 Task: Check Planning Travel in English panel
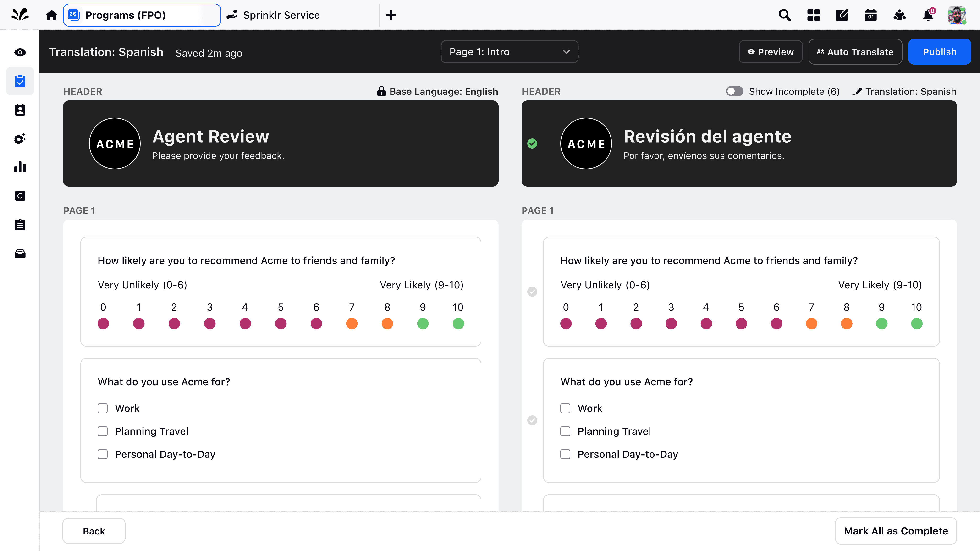click(x=103, y=431)
